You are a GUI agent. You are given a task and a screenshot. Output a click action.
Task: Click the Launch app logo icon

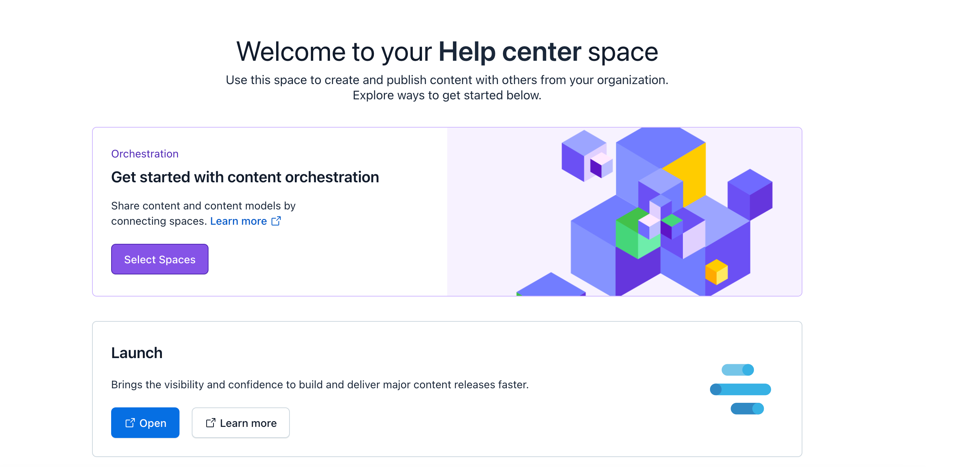click(x=740, y=389)
